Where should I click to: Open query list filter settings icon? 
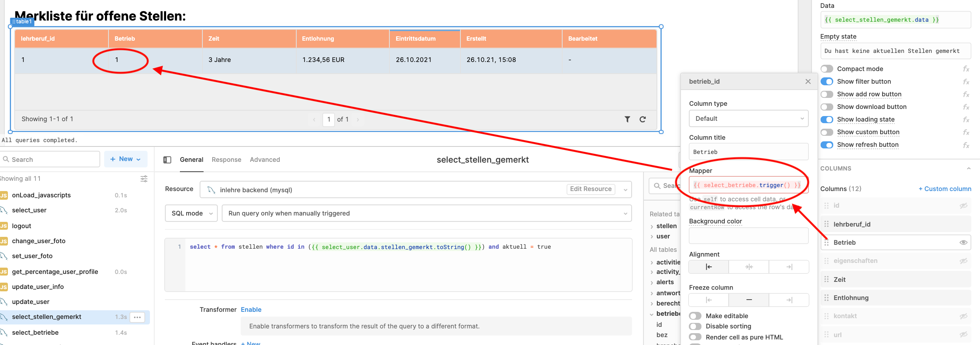click(144, 179)
